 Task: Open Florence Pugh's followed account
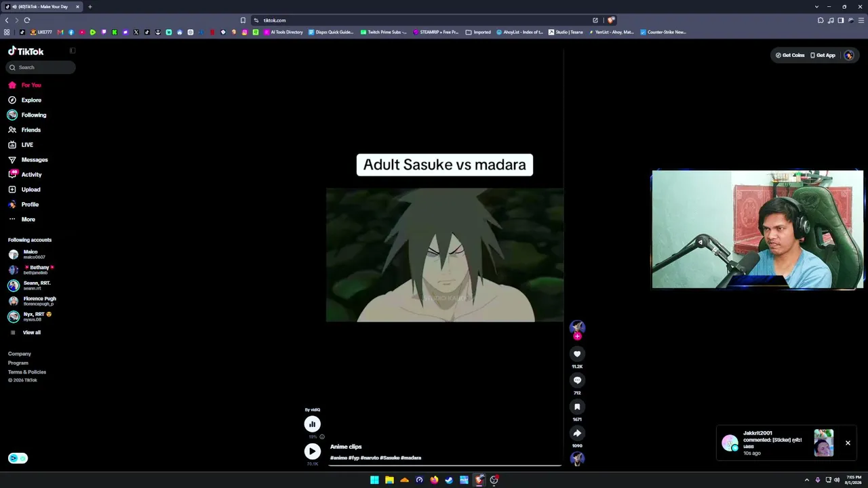pyautogui.click(x=32, y=301)
